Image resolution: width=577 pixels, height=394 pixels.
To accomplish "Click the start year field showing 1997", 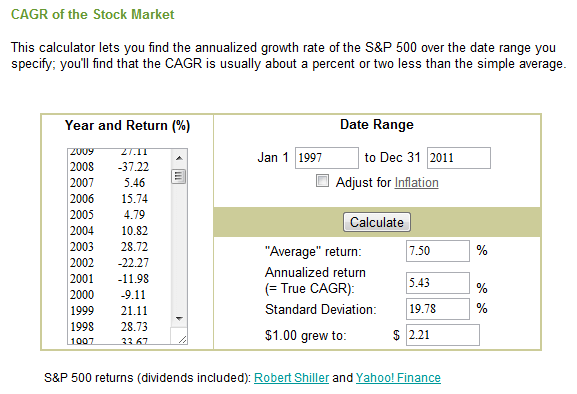I will 327,158.
